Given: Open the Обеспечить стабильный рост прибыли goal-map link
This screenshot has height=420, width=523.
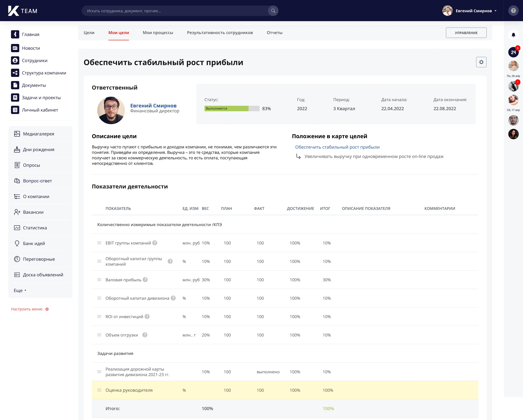Looking at the screenshot, I should 337,147.
